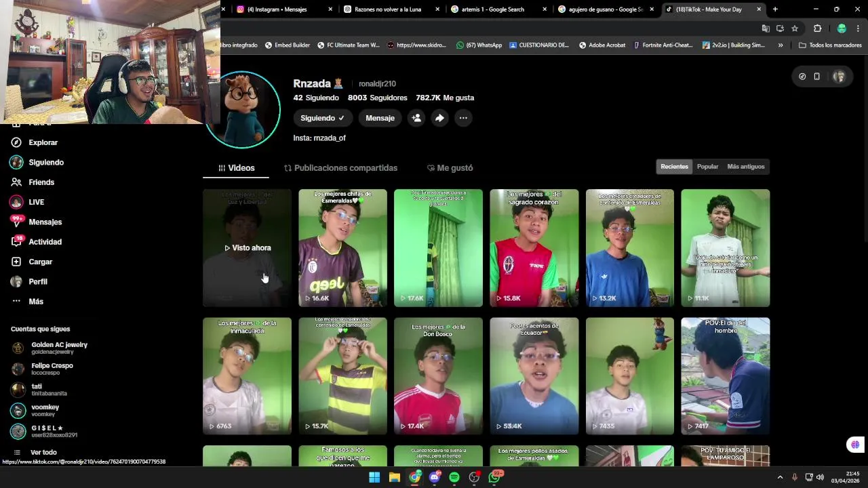Click the Windows Start button
This screenshot has height=488, width=868.
pyautogui.click(x=374, y=477)
